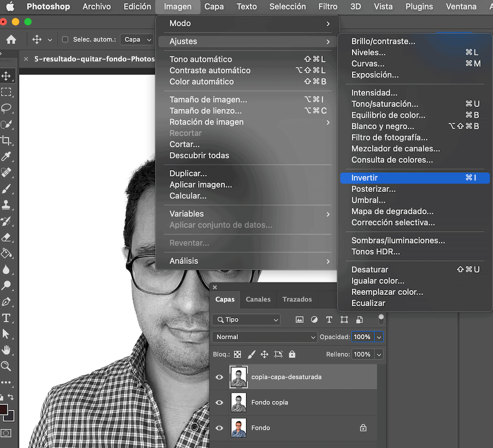493x448 pixels.
Task: Click the foreground color swatch
Action: (x=3, y=409)
